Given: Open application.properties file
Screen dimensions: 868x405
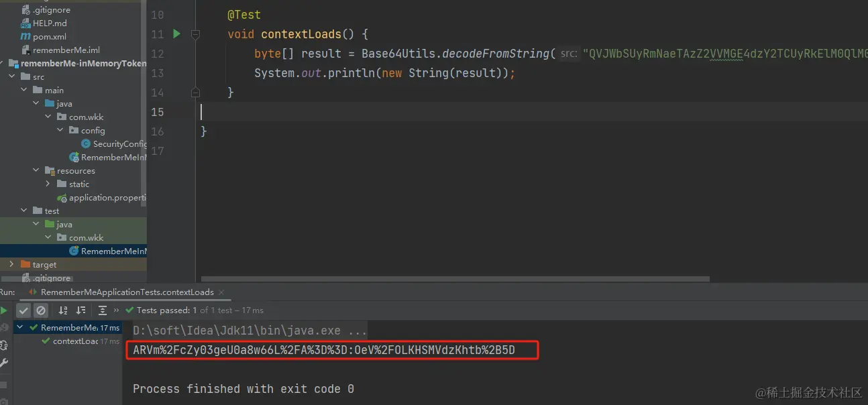Looking at the screenshot, I should click(x=107, y=198).
